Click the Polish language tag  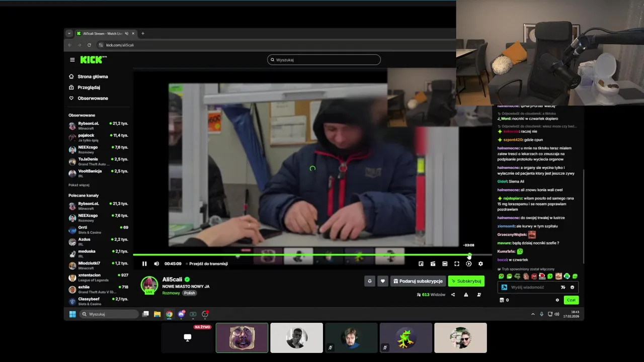tap(189, 293)
